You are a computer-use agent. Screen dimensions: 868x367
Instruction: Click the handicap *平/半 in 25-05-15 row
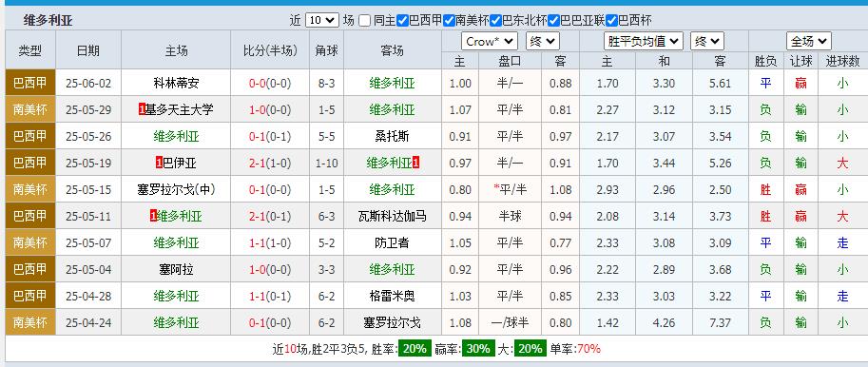[x=510, y=190]
